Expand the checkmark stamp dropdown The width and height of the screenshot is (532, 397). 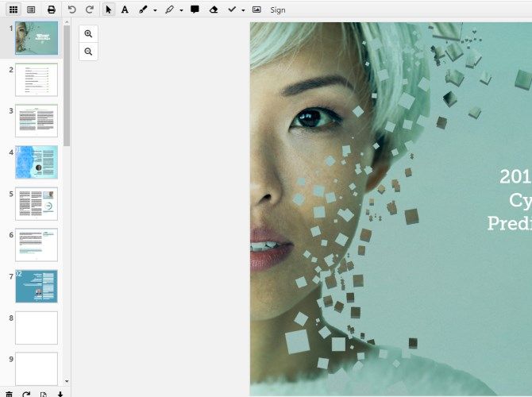[x=242, y=10]
